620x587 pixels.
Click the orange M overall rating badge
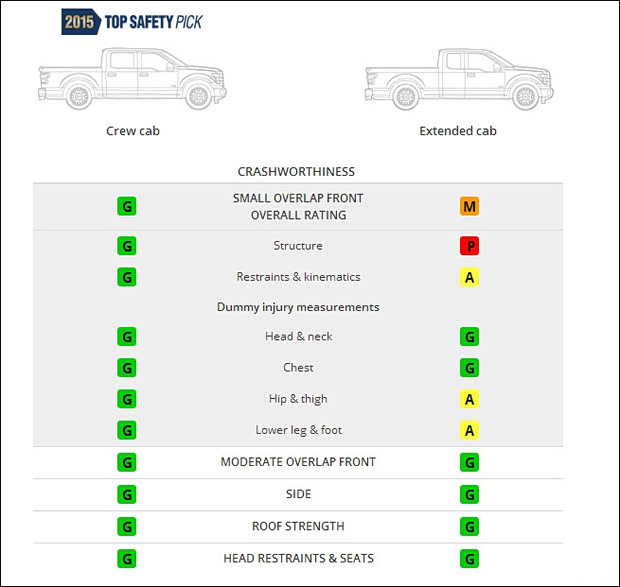click(469, 207)
